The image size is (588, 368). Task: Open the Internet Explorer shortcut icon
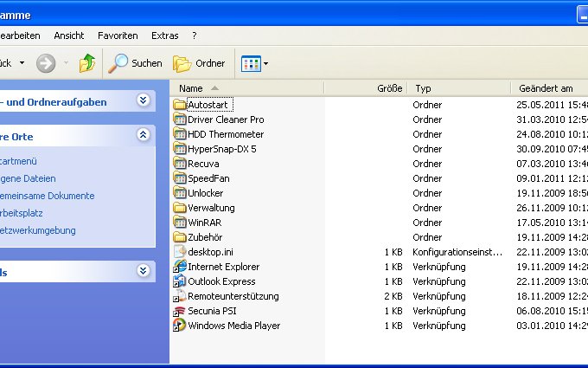coord(180,267)
